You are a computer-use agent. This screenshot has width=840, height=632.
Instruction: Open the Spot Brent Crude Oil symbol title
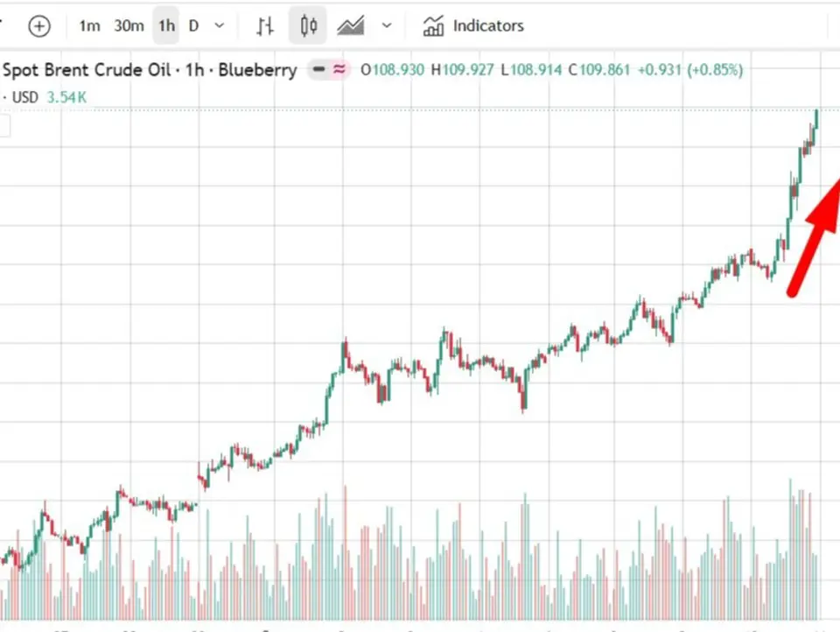coord(87,70)
